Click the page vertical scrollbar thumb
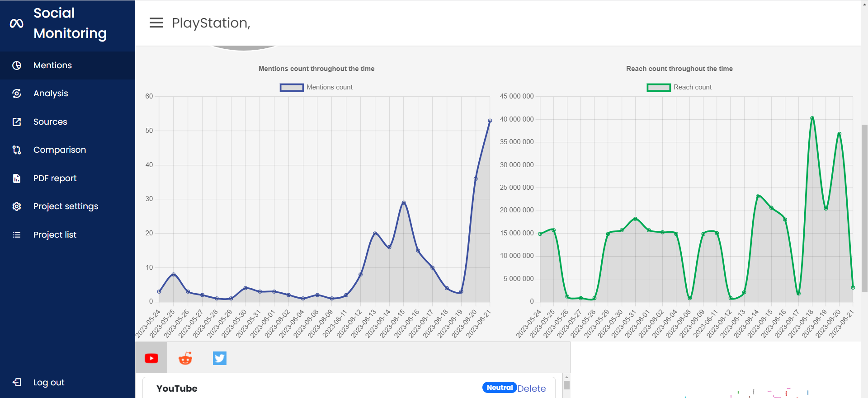 pos(864,208)
